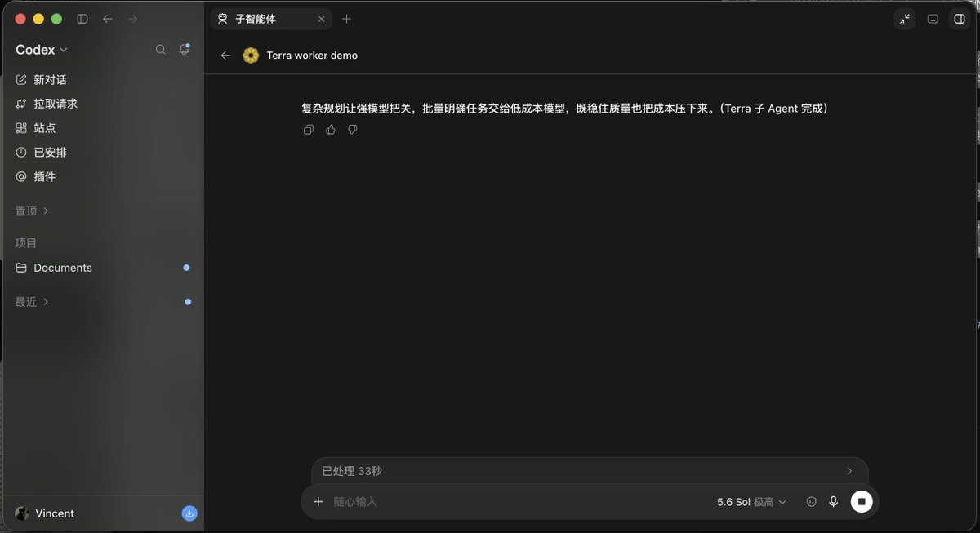Copy the agent message
The image size is (980, 533).
click(309, 130)
